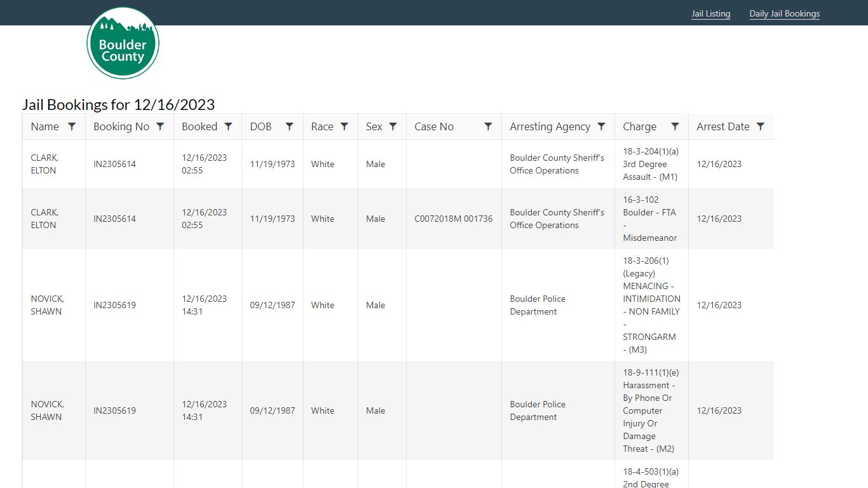Open the Sex column filter icon
The image size is (868, 488).
(393, 126)
